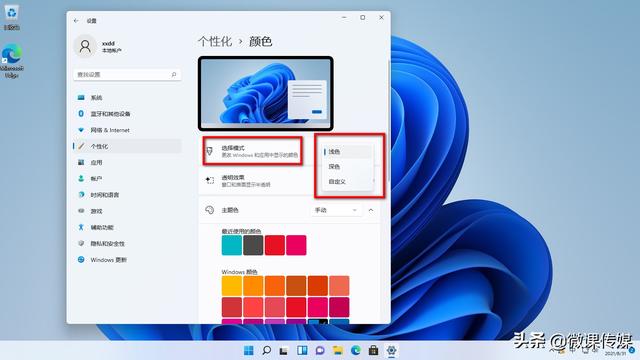640x360 pixels.
Task: Open Windows 更新 in the sidebar
Action: coord(127,260)
